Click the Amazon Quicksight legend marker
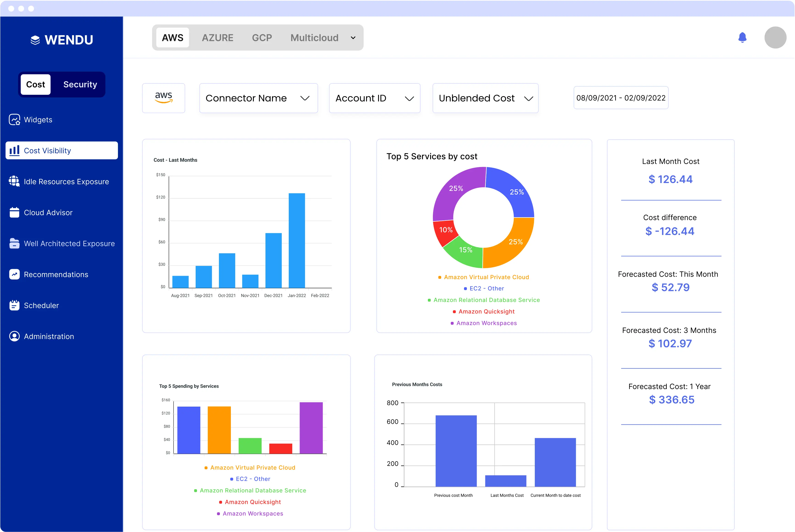This screenshot has width=795, height=532. 454,311
